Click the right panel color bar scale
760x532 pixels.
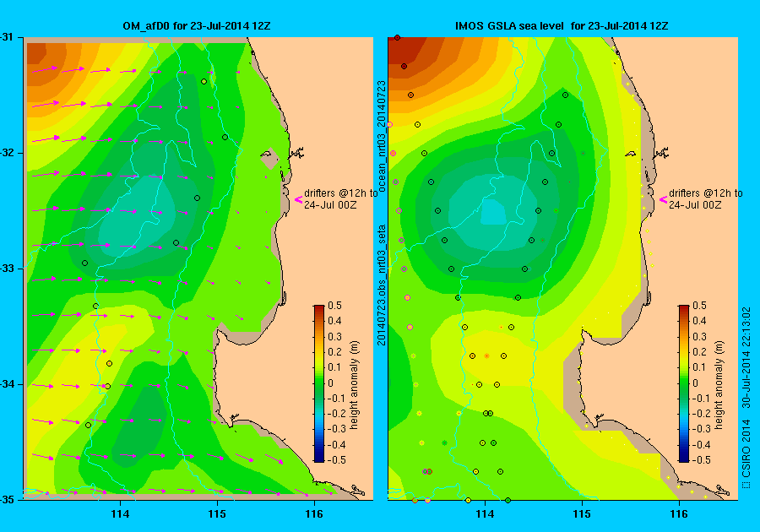[683, 383]
